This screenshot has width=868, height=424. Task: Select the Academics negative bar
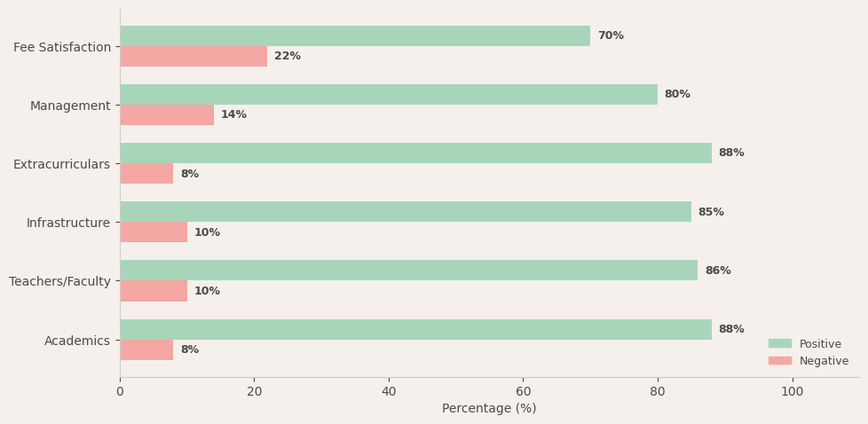pos(146,350)
